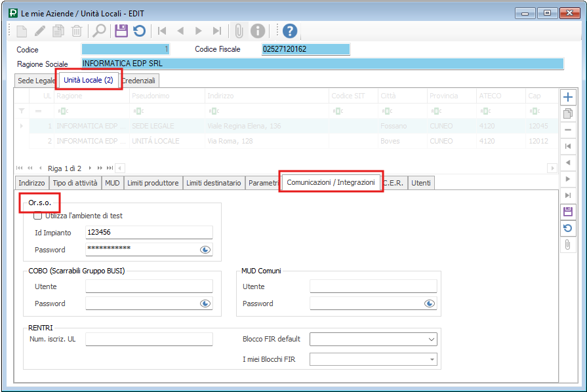The width and height of the screenshot is (587, 392).
Task: Open the filter row icon in grid
Action: click(x=22, y=111)
